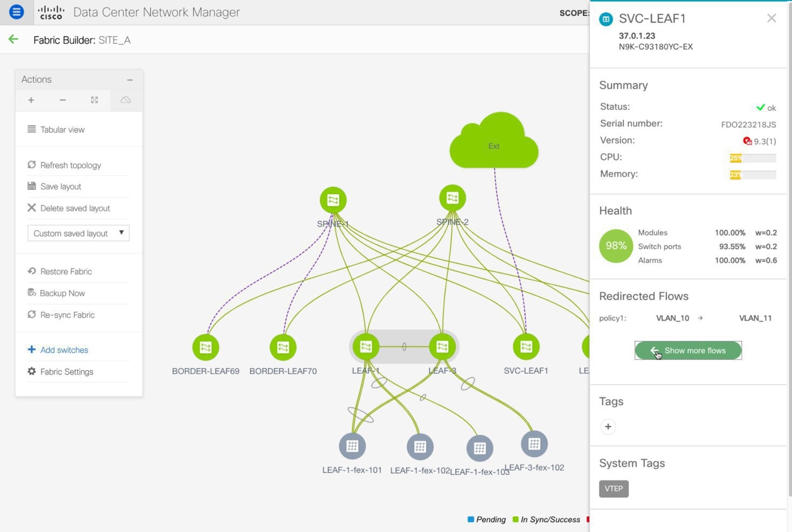Screen dimensions: 792x532
Task: Zoom in with the plus icon
Action: pyautogui.click(x=31, y=100)
